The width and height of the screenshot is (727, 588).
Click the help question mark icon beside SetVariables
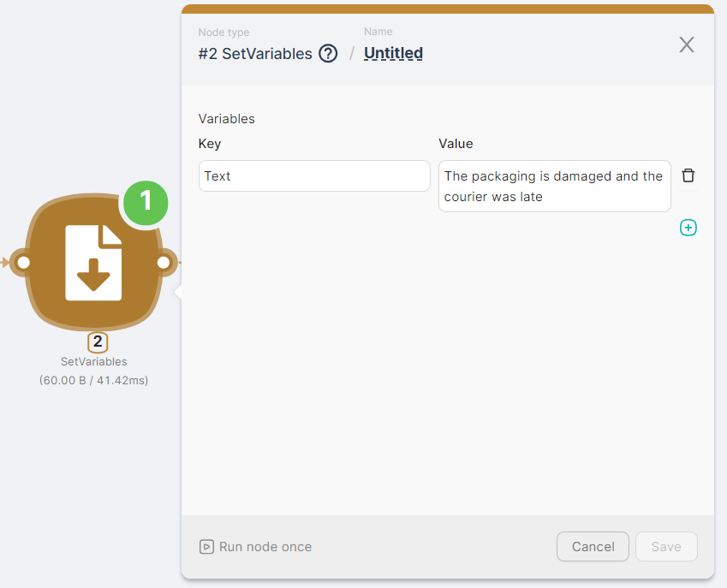point(328,54)
